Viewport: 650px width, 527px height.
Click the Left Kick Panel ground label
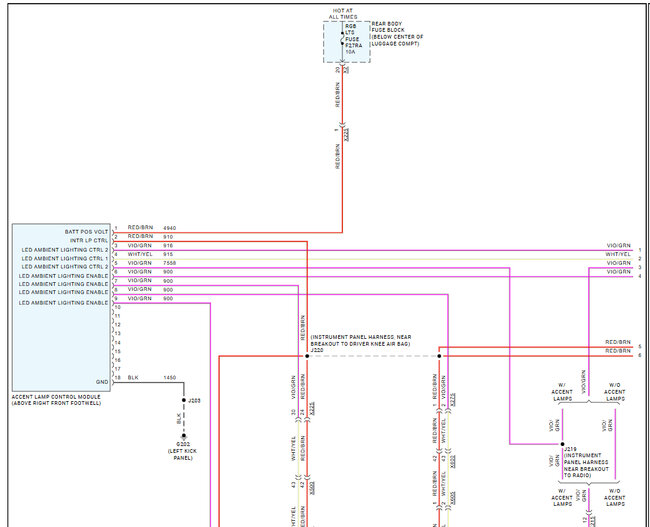point(184,454)
